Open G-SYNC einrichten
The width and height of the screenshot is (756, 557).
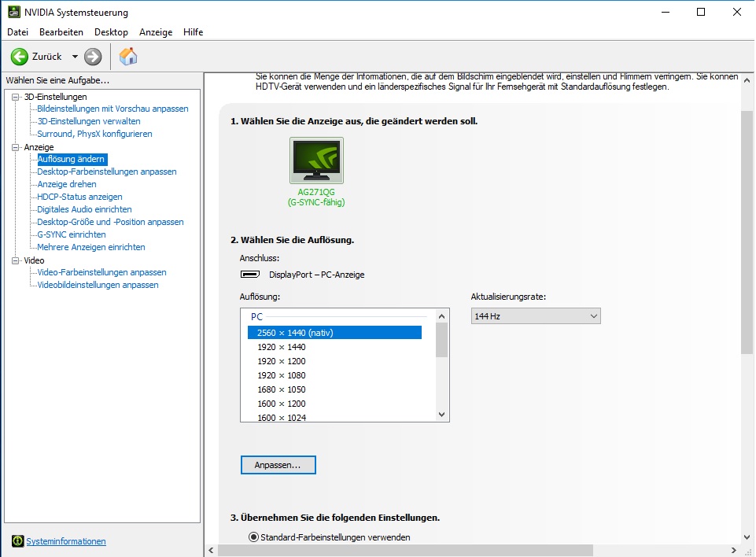(x=72, y=234)
